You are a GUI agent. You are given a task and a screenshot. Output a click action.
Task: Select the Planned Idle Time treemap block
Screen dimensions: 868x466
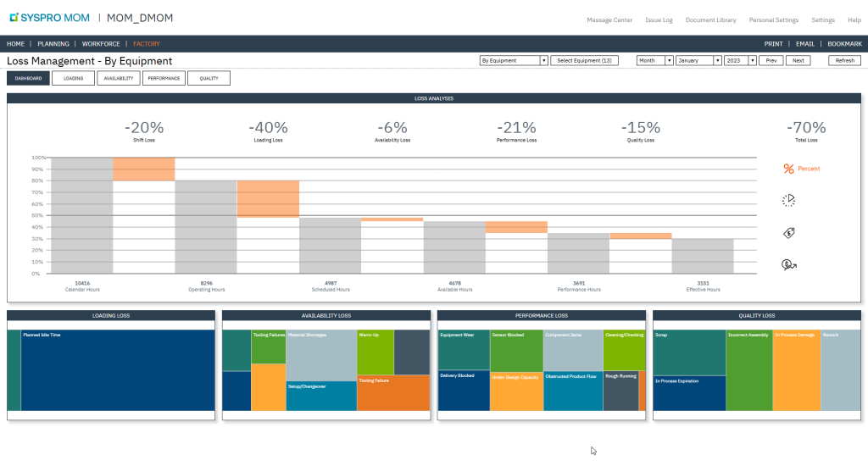pos(117,370)
